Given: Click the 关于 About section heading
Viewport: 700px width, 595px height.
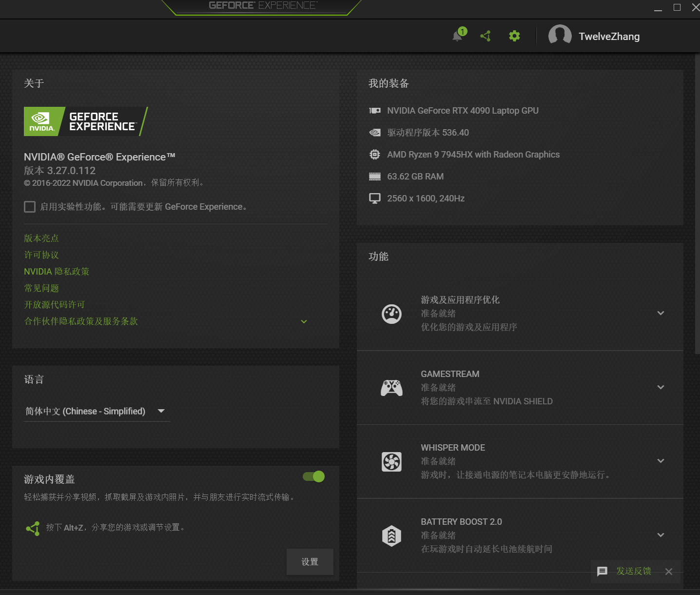Looking at the screenshot, I should (x=34, y=83).
